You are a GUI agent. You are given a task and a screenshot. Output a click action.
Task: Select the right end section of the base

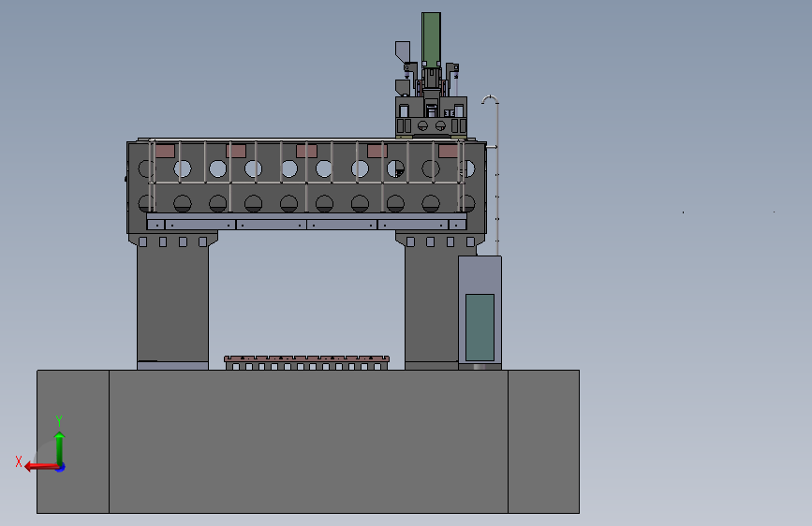[544, 442]
